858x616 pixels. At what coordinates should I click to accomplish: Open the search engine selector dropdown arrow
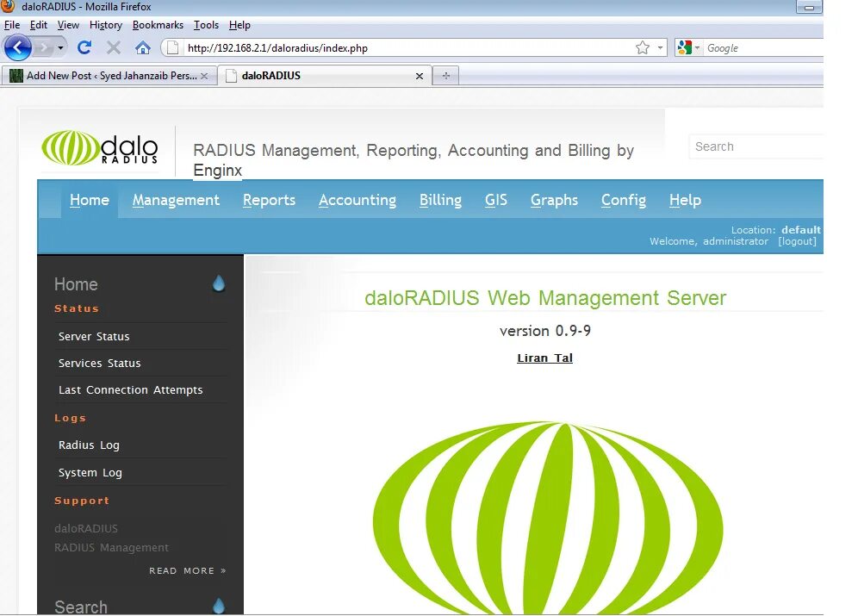tap(697, 47)
